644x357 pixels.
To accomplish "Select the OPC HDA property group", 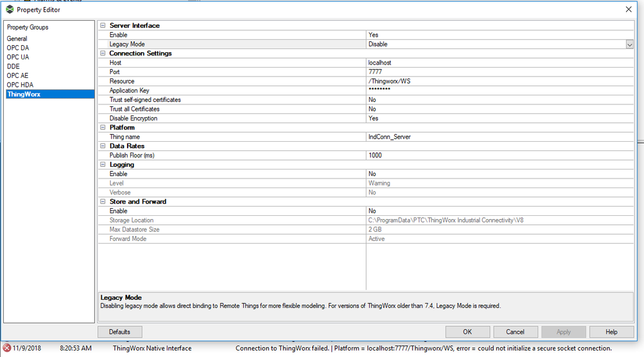I will pyautogui.click(x=20, y=85).
